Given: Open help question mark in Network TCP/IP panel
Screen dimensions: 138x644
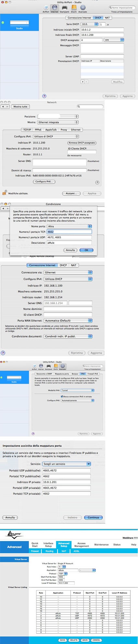Looking at the screenshot, I should coord(97,182).
